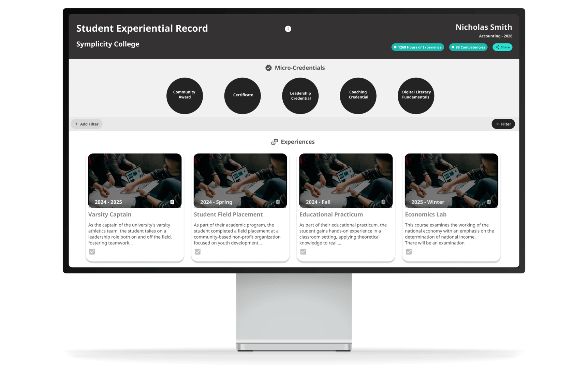Check the checkbox on the Varsity Captain card
Screen dimensions: 588x374
(x=92, y=252)
